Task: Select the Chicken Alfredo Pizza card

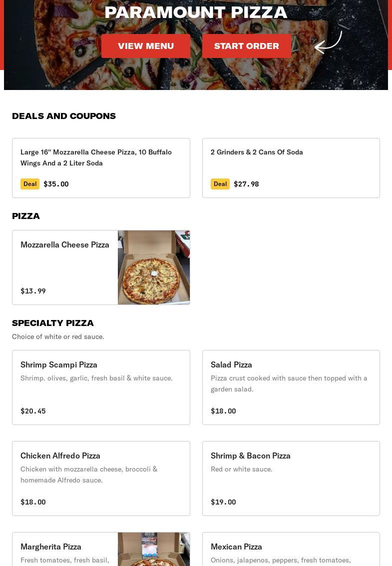Action: [x=101, y=478]
